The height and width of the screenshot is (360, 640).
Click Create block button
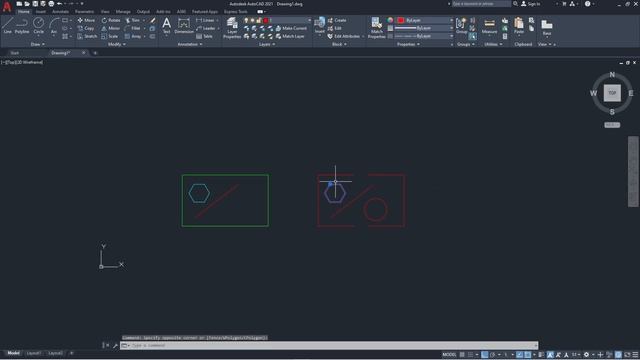[337, 20]
